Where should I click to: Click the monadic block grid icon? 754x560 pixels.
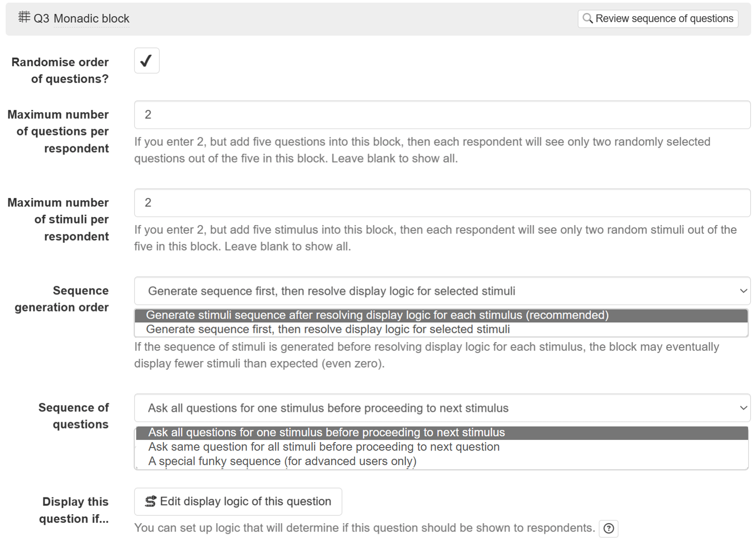24,17
